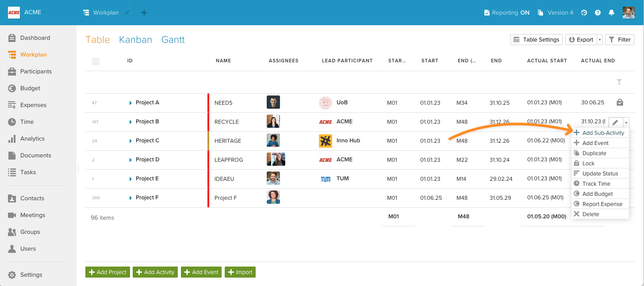Screen dimensions: 644x286
Task: Switch to the Gantt view tab
Action: [x=173, y=40]
